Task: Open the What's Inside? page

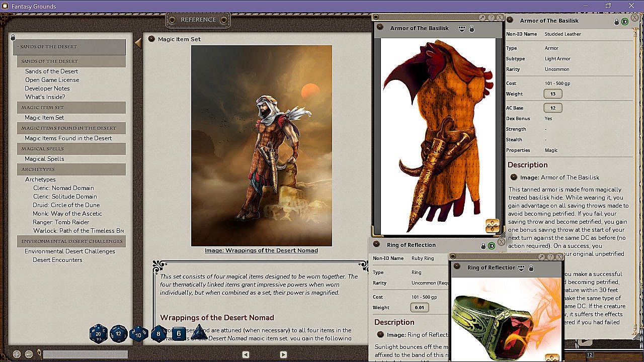Action: [45, 97]
